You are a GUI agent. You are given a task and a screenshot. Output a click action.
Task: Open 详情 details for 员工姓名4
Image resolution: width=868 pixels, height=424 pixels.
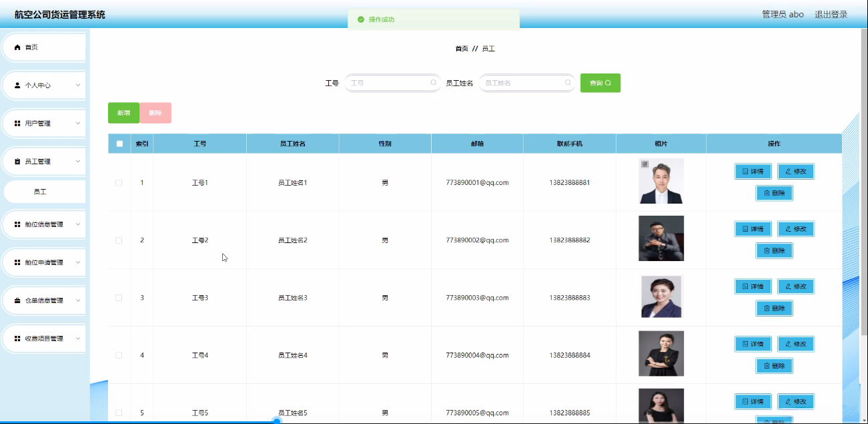[x=753, y=344]
